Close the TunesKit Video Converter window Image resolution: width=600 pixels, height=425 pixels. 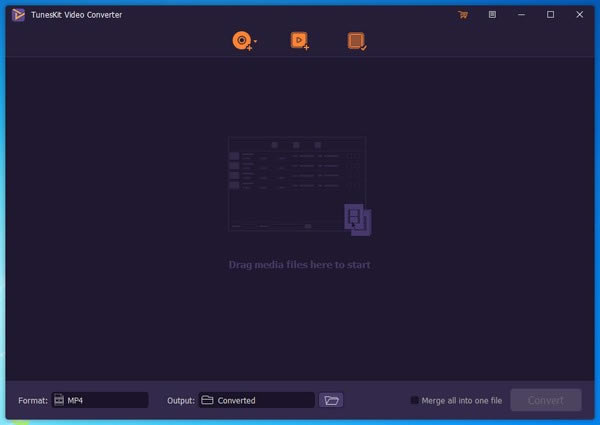point(579,15)
